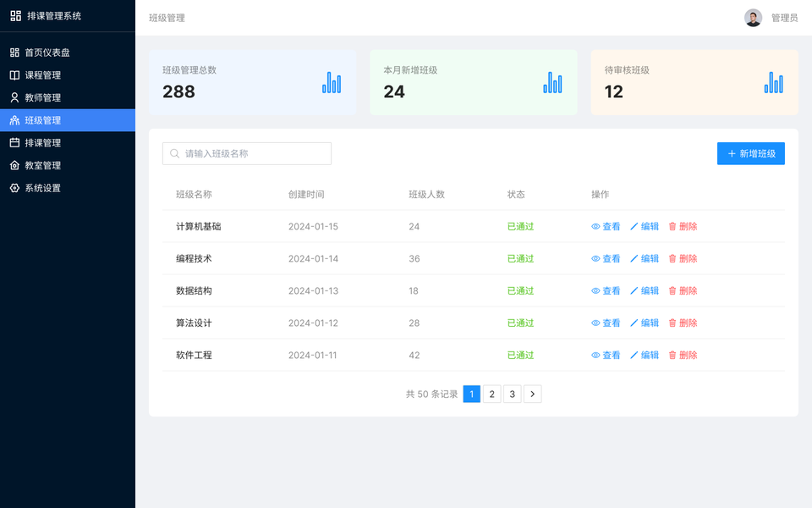Click the trash icon in 软件工程 row
The width and height of the screenshot is (812, 508).
click(x=672, y=355)
